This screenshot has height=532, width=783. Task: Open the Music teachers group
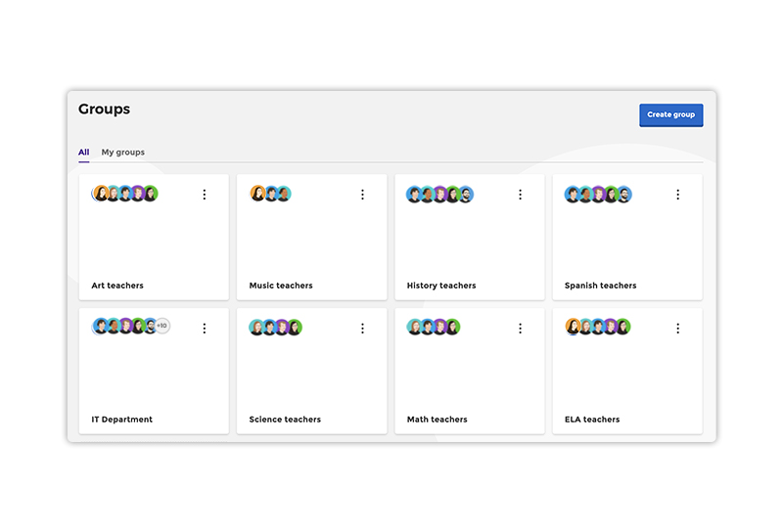point(281,286)
